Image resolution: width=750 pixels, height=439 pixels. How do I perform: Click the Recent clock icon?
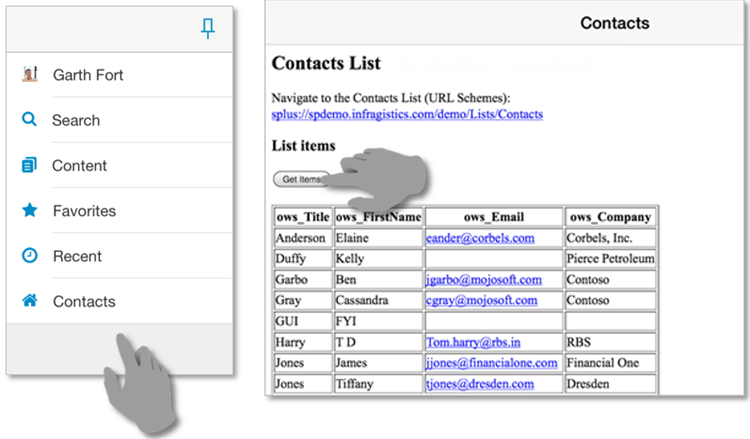pyautogui.click(x=29, y=256)
